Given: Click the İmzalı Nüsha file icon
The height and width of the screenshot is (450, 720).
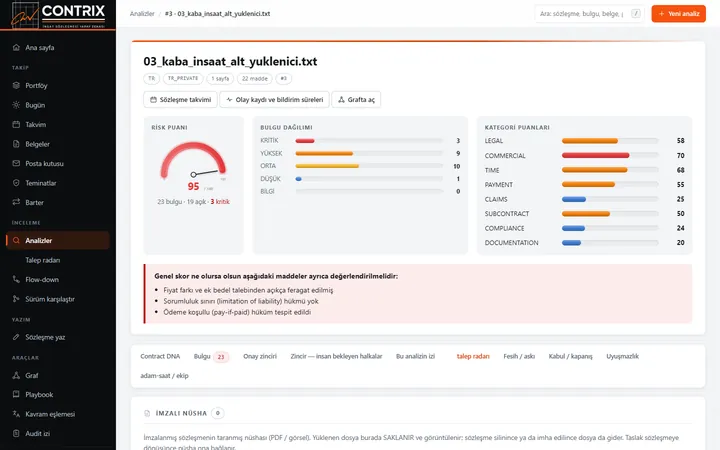Looking at the screenshot, I should pos(147,413).
